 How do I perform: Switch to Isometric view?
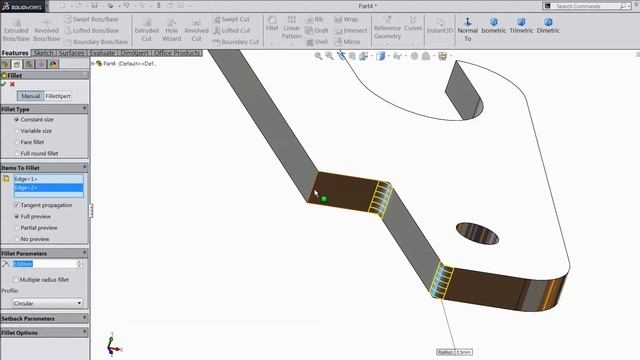493,25
